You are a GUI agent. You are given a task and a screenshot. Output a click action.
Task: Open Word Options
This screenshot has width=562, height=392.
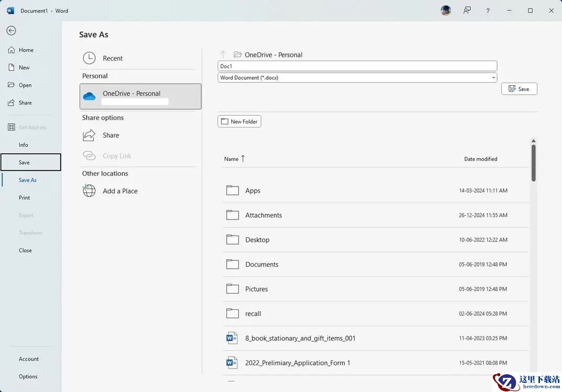(x=28, y=377)
